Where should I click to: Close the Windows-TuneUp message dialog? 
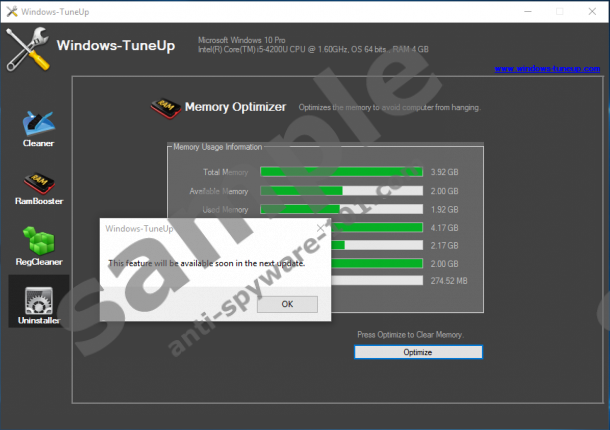(x=321, y=229)
